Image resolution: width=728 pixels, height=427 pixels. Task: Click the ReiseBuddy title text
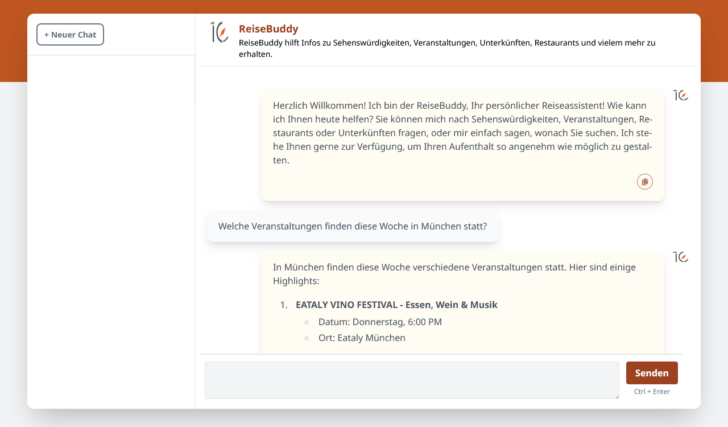pos(268,29)
